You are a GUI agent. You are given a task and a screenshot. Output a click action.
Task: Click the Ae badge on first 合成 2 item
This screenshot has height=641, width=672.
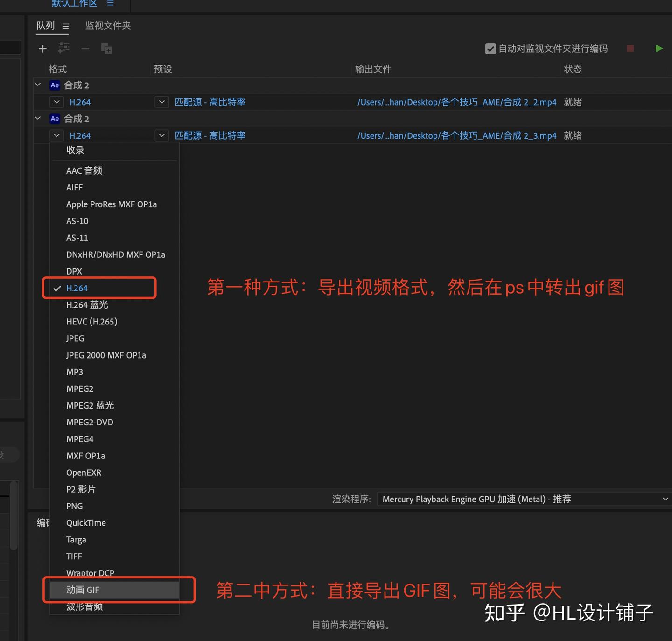point(54,85)
